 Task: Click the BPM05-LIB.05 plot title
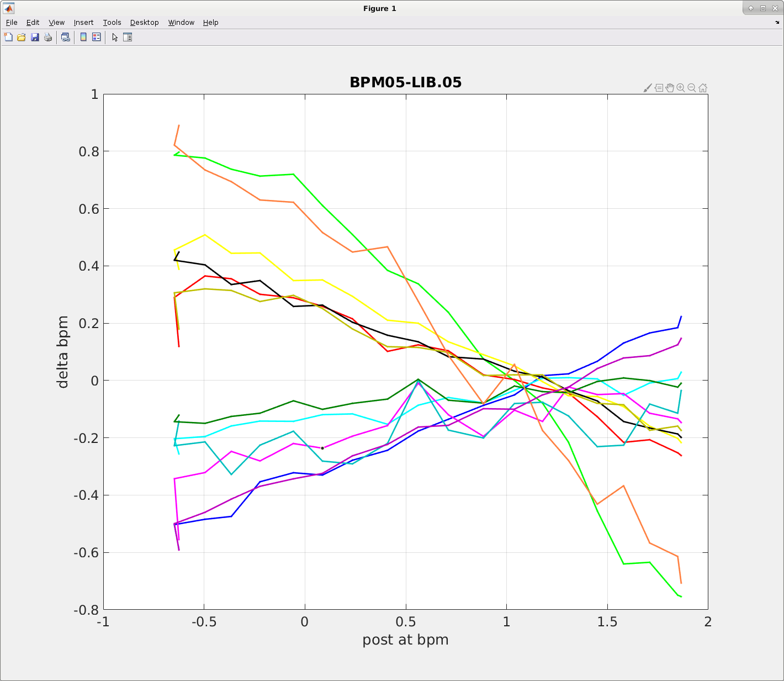click(405, 82)
